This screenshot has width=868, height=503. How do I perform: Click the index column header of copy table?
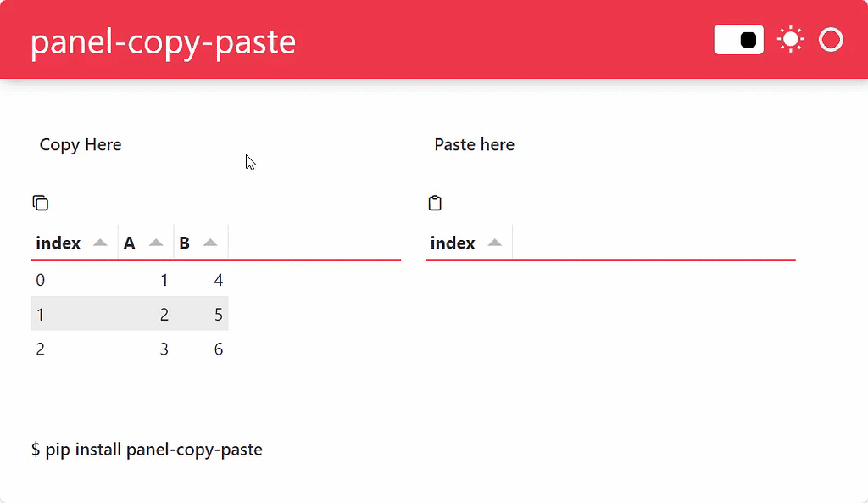click(57, 243)
